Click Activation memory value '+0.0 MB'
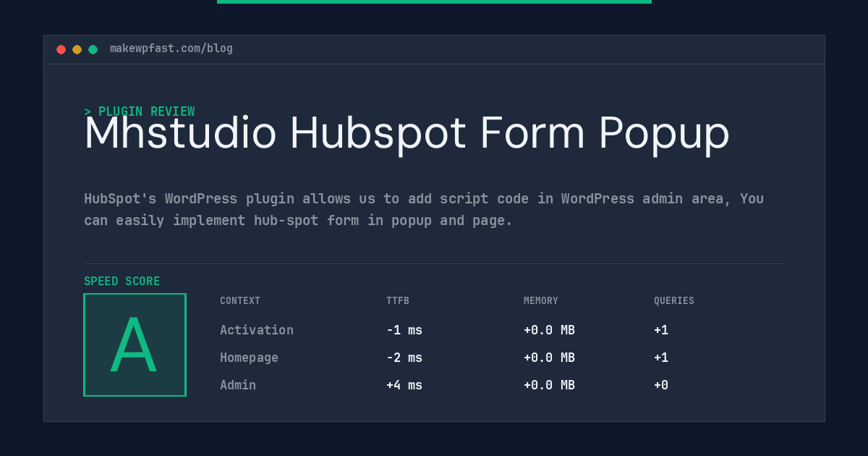The image size is (868, 456). [549, 330]
